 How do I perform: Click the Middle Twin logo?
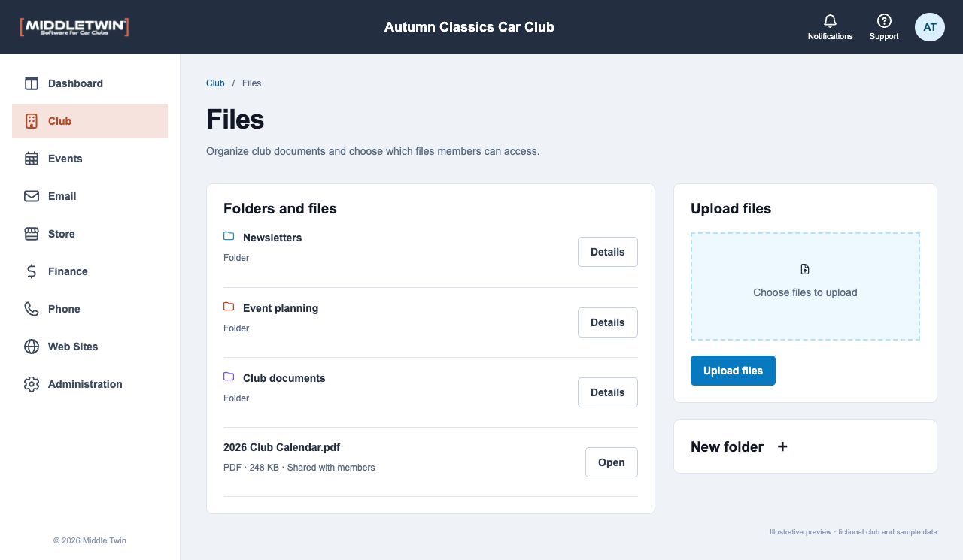coord(74,27)
